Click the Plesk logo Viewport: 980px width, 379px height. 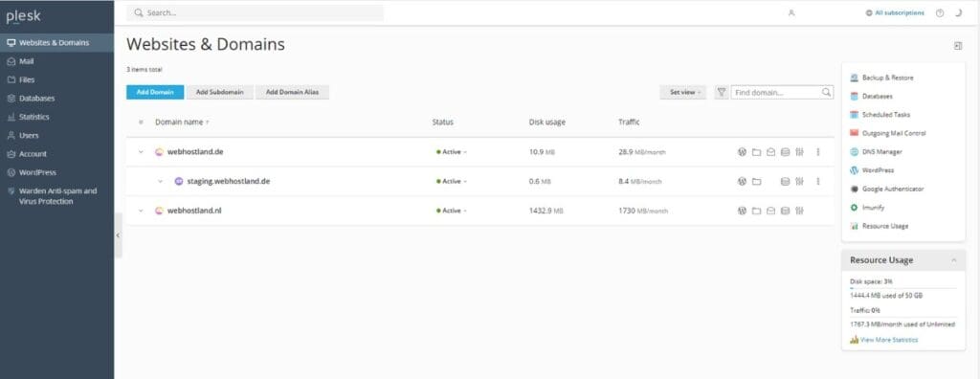(x=23, y=16)
